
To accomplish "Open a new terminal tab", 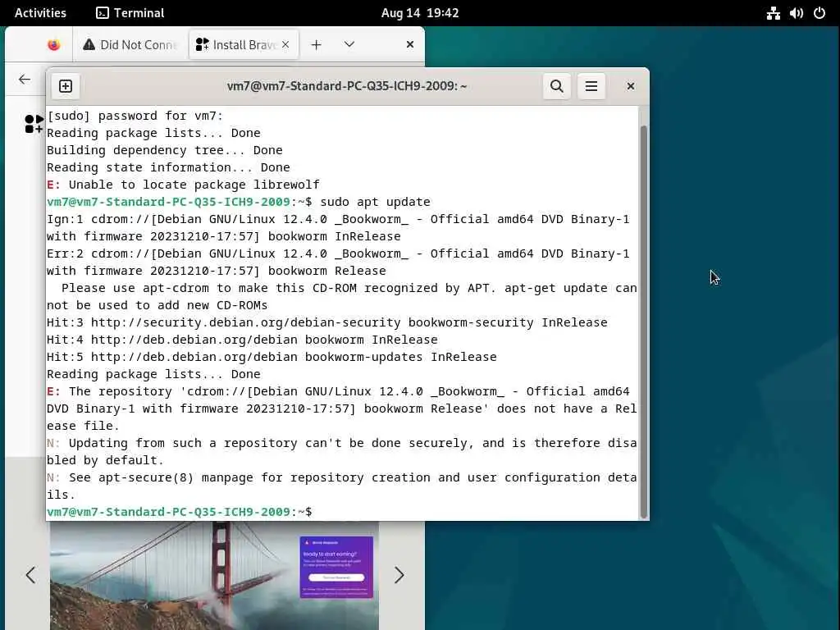I will coord(66,86).
